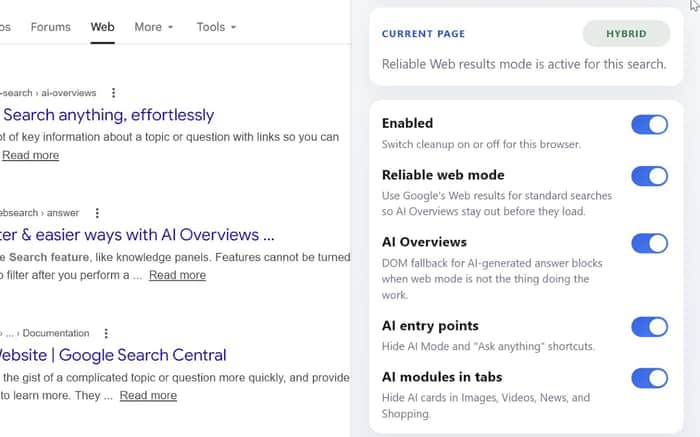Open the Google Search Central result

[113, 355]
